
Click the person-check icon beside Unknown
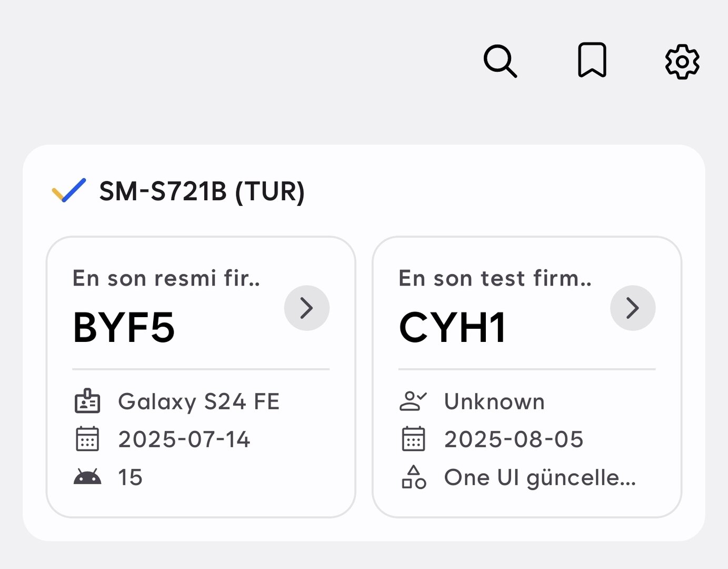(413, 401)
